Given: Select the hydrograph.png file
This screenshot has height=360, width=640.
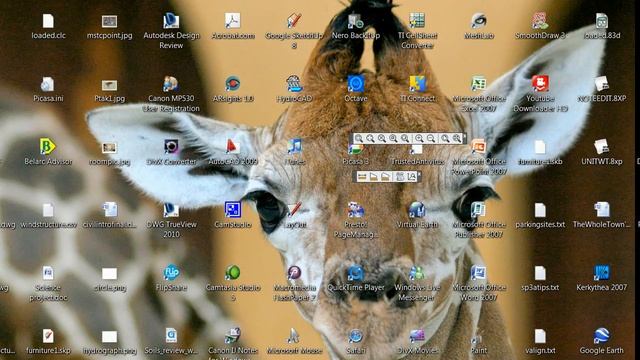Looking at the screenshot, I should 109,337.
